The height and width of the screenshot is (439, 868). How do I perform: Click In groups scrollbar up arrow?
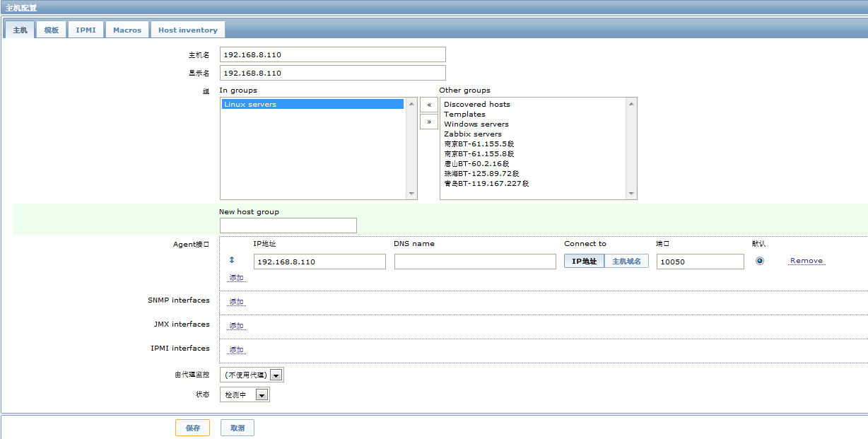[x=411, y=104]
